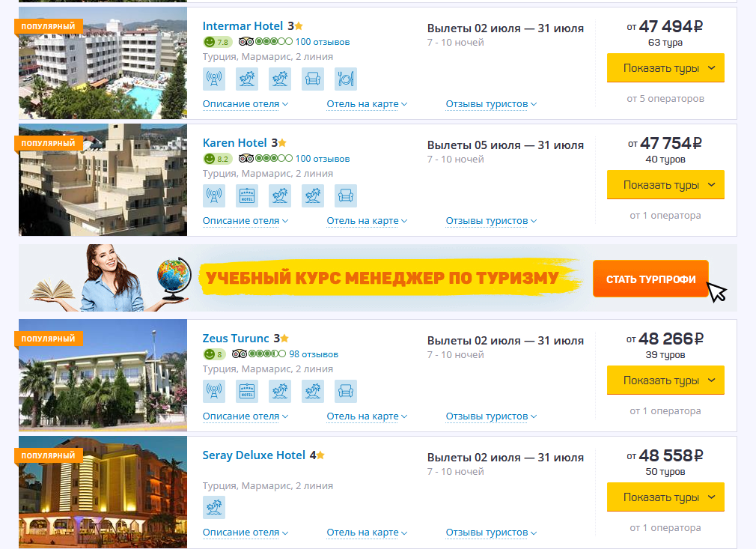Image resolution: width=756 pixels, height=549 pixels.
Task: Click Zeus Turunc's armchair amenity icon
Action: click(346, 391)
